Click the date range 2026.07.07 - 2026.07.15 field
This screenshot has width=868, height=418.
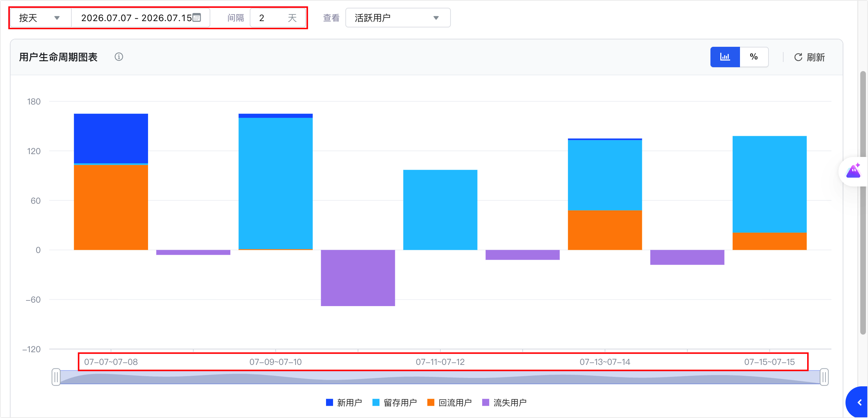coord(141,18)
